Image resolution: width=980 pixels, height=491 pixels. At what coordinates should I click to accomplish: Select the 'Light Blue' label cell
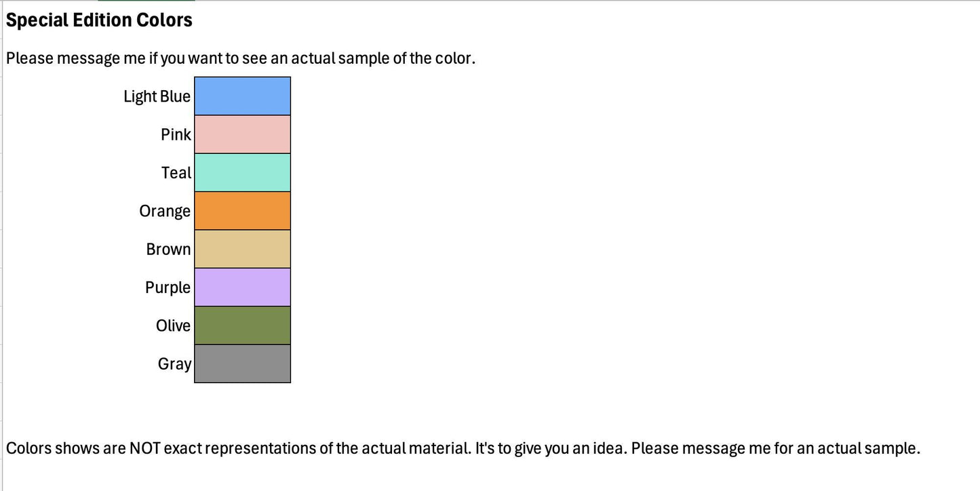click(x=157, y=96)
